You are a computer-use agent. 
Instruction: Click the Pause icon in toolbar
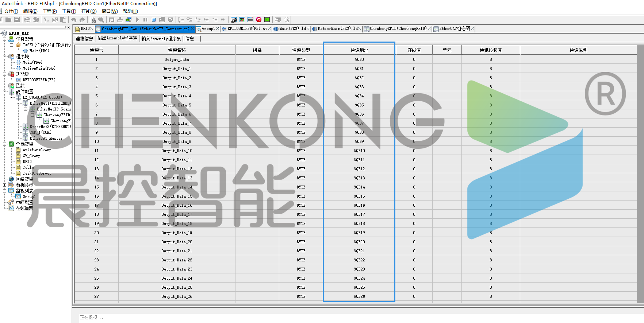[145, 20]
